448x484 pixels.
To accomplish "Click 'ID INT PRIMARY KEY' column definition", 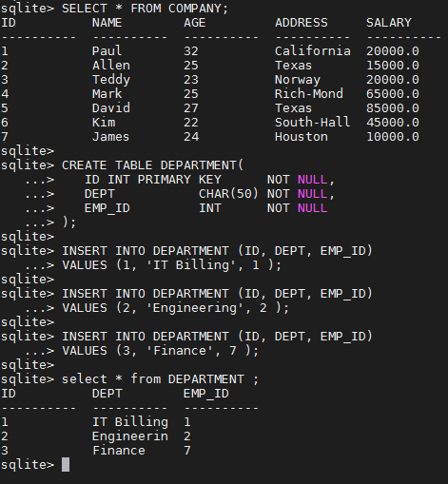I will click(x=153, y=180).
